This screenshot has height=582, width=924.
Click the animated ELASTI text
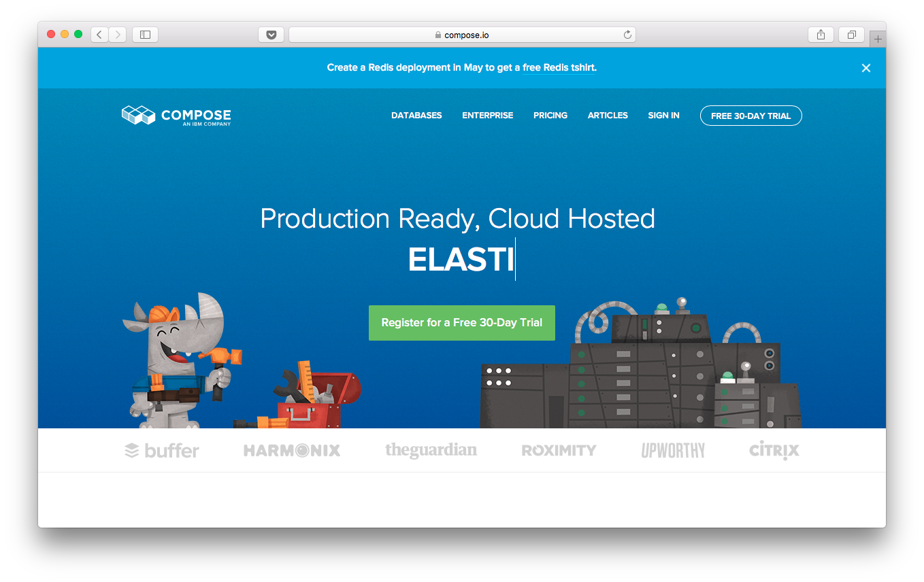coord(461,260)
